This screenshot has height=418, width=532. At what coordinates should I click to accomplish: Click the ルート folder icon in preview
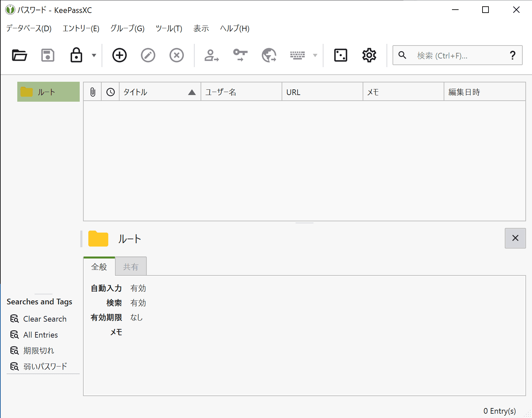coord(98,239)
